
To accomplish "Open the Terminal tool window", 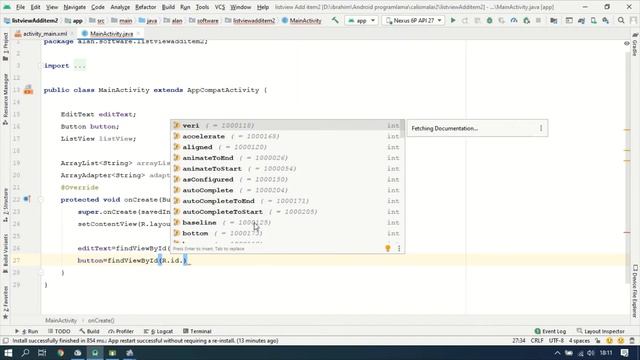I will 197,331.
